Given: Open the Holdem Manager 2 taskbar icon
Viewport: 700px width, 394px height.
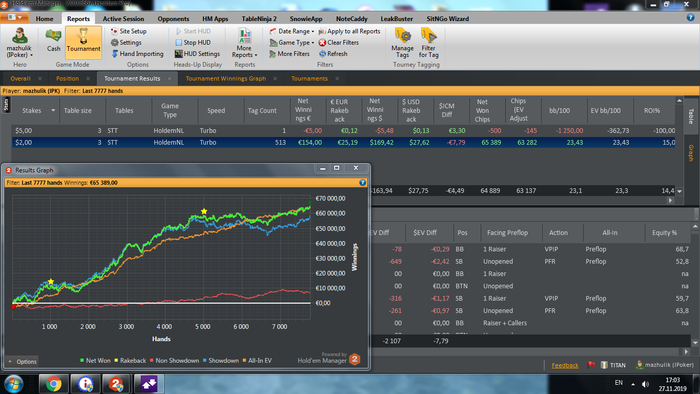Looking at the screenshot, I should pyautogui.click(x=117, y=384).
